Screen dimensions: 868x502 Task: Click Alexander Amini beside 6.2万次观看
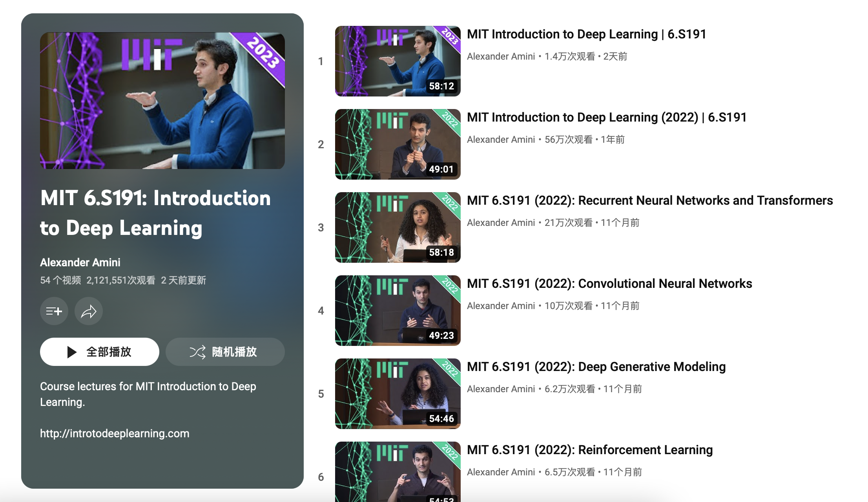[501, 389]
